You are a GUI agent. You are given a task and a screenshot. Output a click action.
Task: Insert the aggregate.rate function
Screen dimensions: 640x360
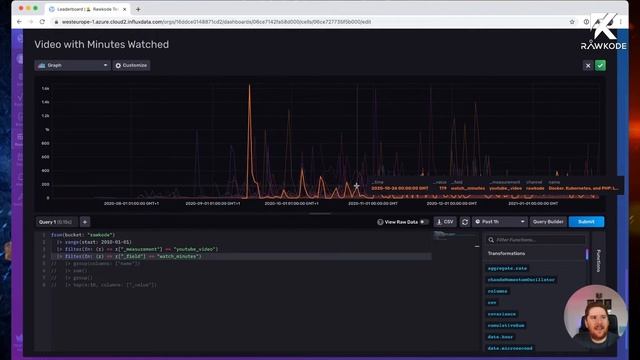tap(507, 269)
